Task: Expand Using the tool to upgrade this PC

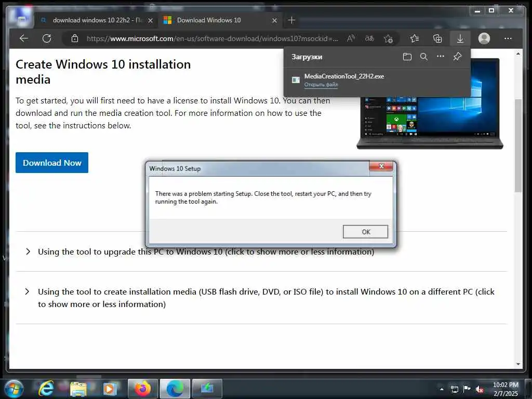Action: point(206,252)
